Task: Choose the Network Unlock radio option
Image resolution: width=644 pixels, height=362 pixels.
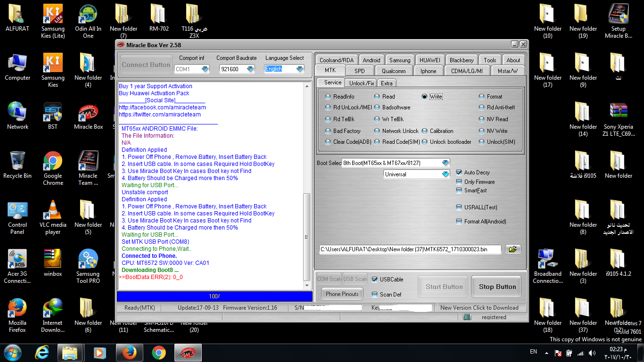Action: coord(396,131)
